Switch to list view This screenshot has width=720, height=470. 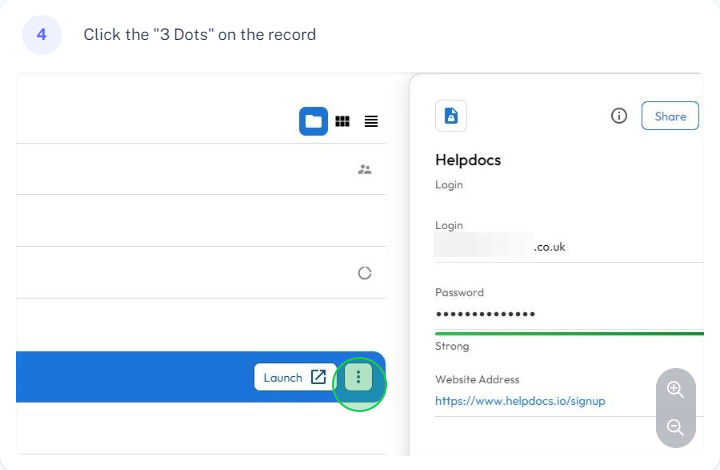point(371,121)
